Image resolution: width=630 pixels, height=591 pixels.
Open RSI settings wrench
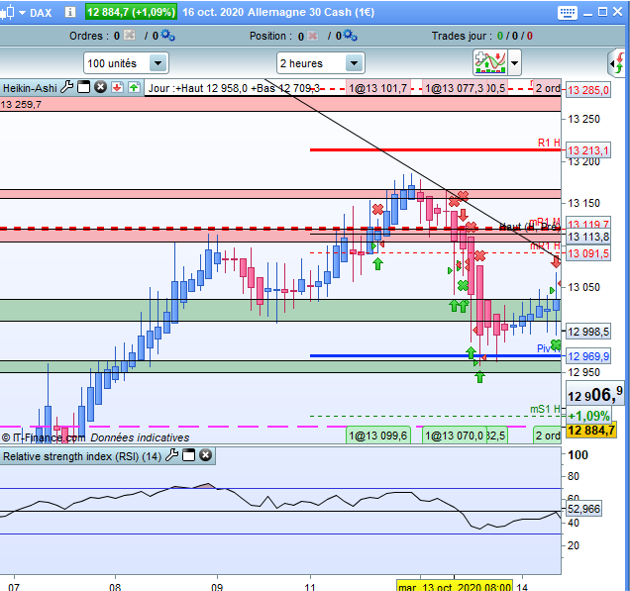tap(172, 455)
